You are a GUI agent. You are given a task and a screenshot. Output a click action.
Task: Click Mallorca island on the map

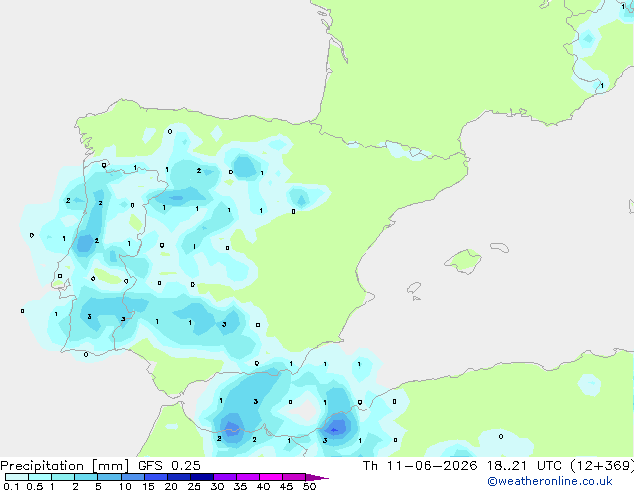click(x=463, y=261)
